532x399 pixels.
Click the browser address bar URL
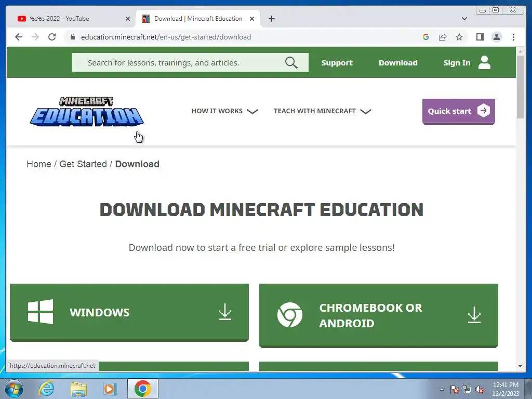[166, 37]
